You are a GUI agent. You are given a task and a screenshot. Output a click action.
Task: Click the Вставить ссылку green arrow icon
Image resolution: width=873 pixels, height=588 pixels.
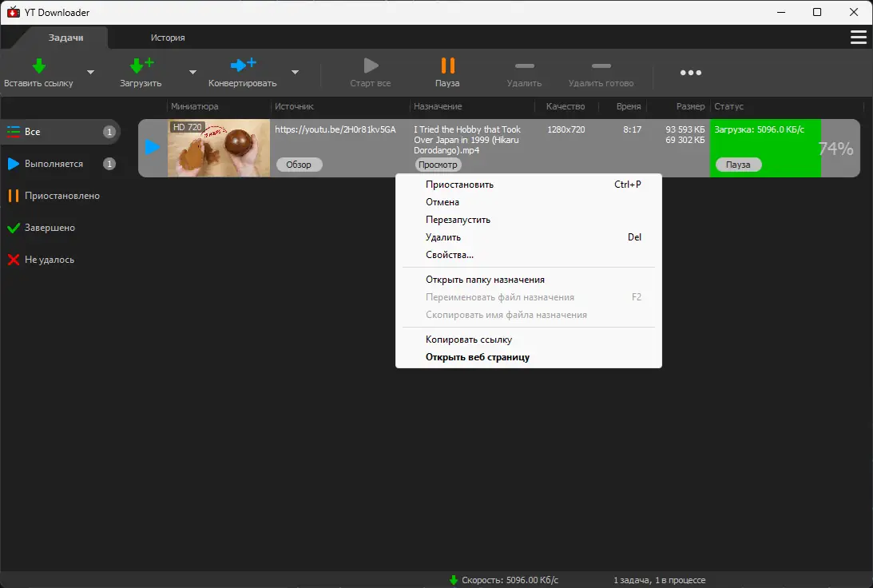click(x=38, y=66)
